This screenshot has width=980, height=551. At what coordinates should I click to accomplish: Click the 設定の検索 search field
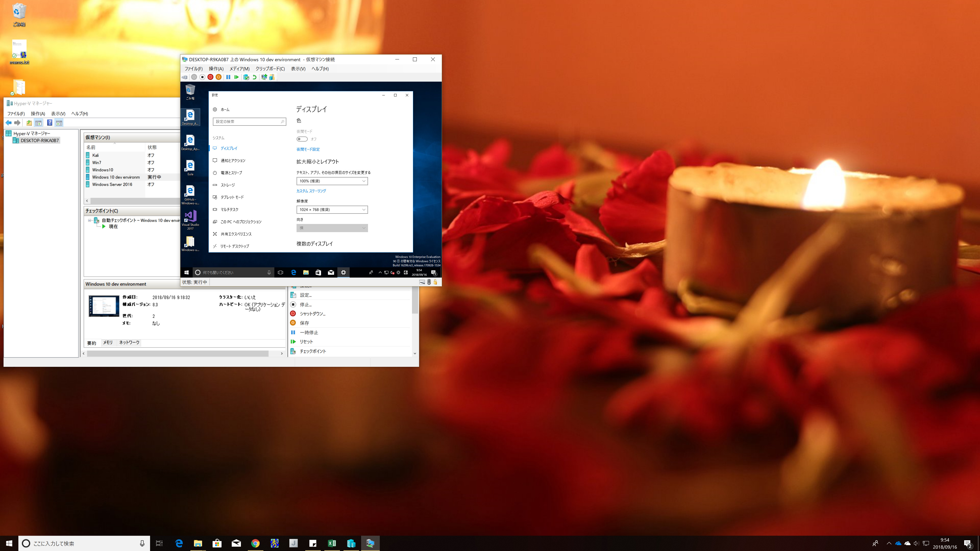click(247, 122)
